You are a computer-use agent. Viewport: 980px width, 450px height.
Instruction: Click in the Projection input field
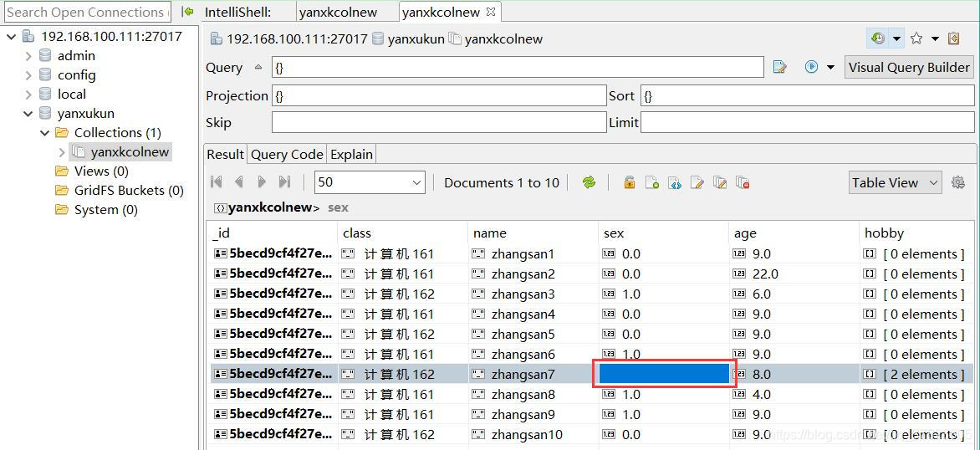[439, 95]
